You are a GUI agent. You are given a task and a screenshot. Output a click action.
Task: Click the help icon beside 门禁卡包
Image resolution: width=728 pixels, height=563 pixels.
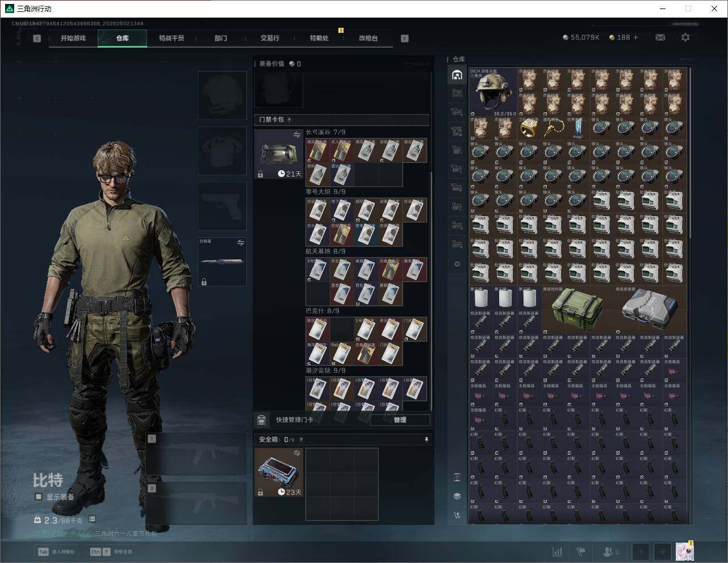pos(290,120)
